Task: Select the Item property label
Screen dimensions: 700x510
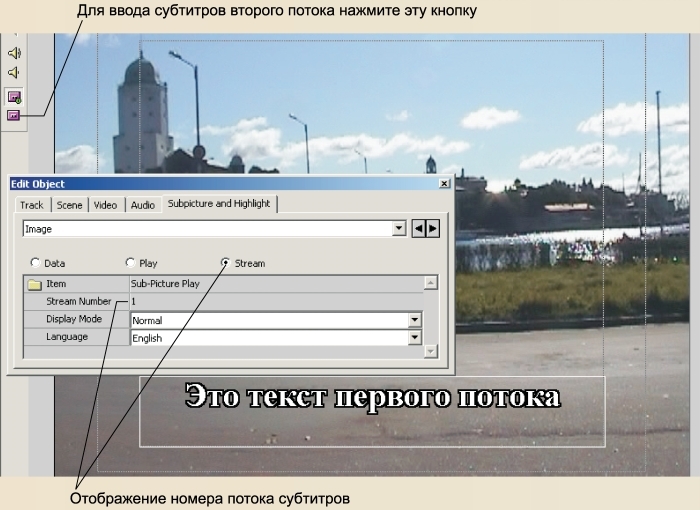Action: (x=56, y=284)
